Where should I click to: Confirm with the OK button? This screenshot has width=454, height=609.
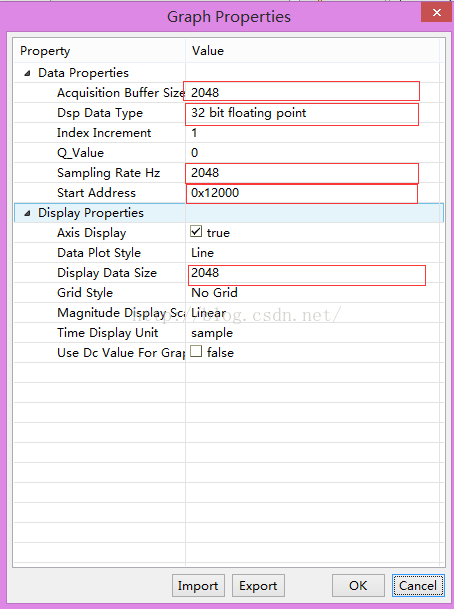coord(358,585)
